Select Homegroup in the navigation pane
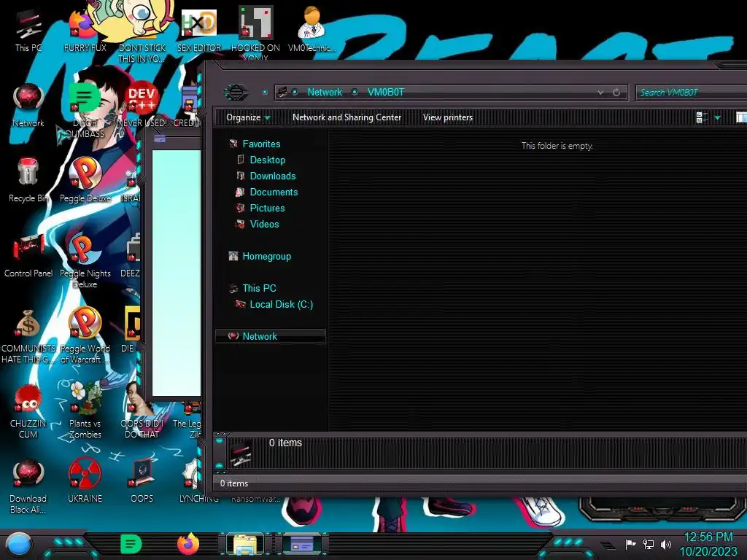 266,256
